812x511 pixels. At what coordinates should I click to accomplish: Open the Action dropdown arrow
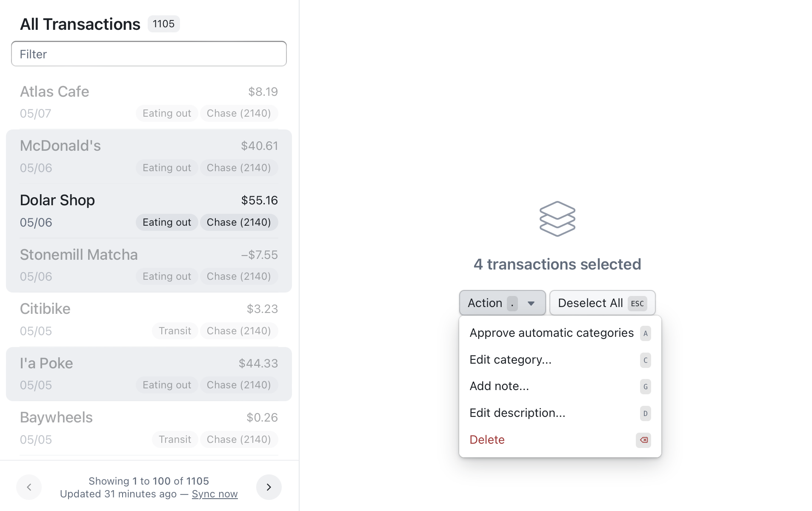pyautogui.click(x=531, y=303)
